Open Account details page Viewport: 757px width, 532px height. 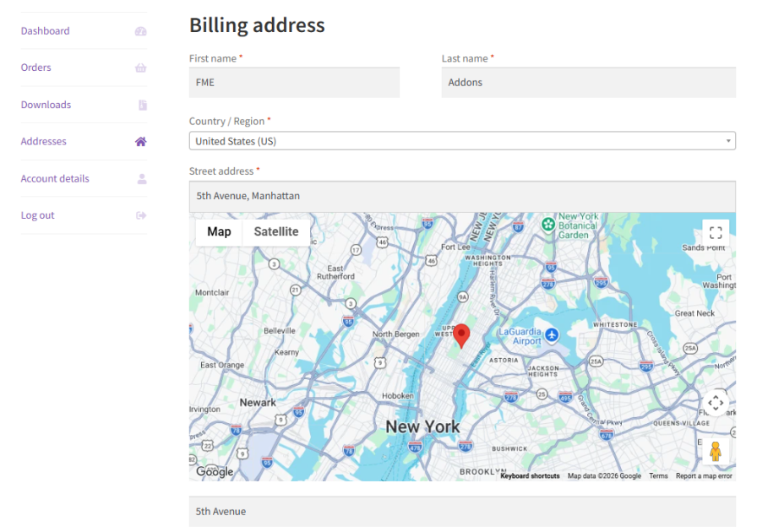pos(55,179)
